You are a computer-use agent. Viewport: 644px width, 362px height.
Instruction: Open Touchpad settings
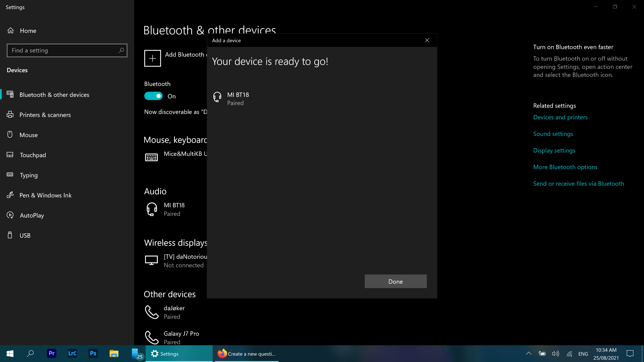point(67,155)
